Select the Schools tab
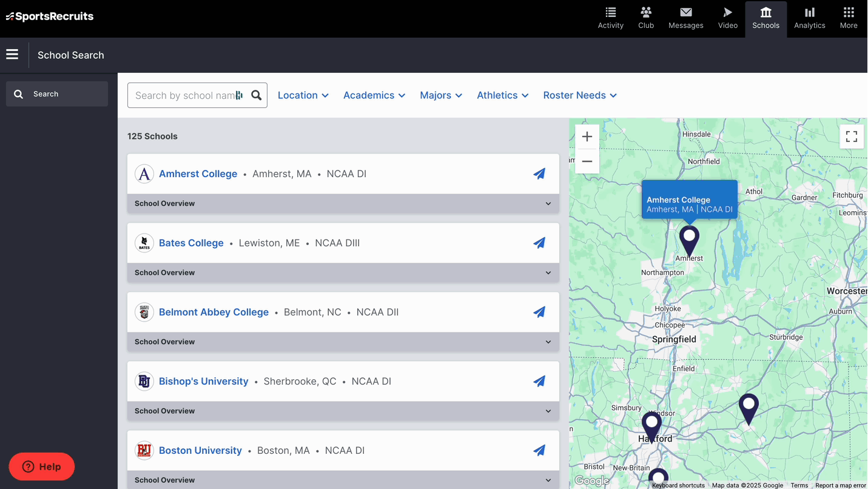Image resolution: width=868 pixels, height=489 pixels. coord(765,18)
